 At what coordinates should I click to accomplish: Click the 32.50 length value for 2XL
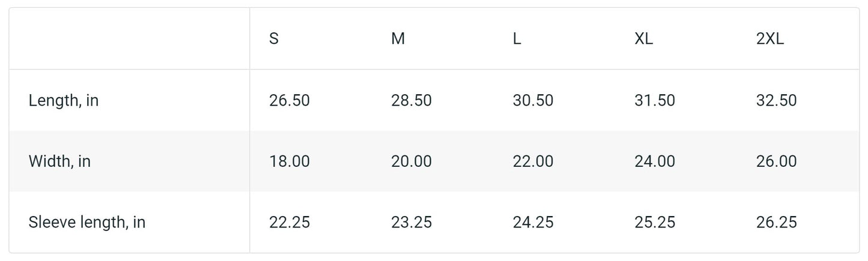pos(776,100)
